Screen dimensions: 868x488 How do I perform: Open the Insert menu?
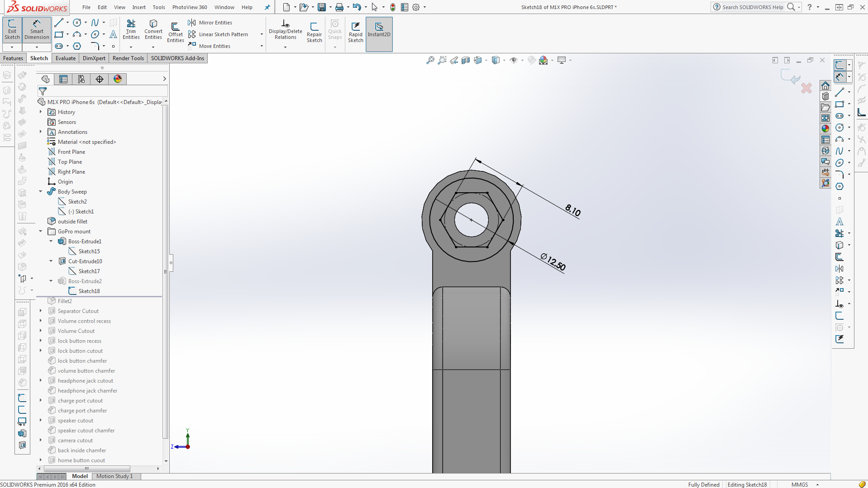click(139, 7)
